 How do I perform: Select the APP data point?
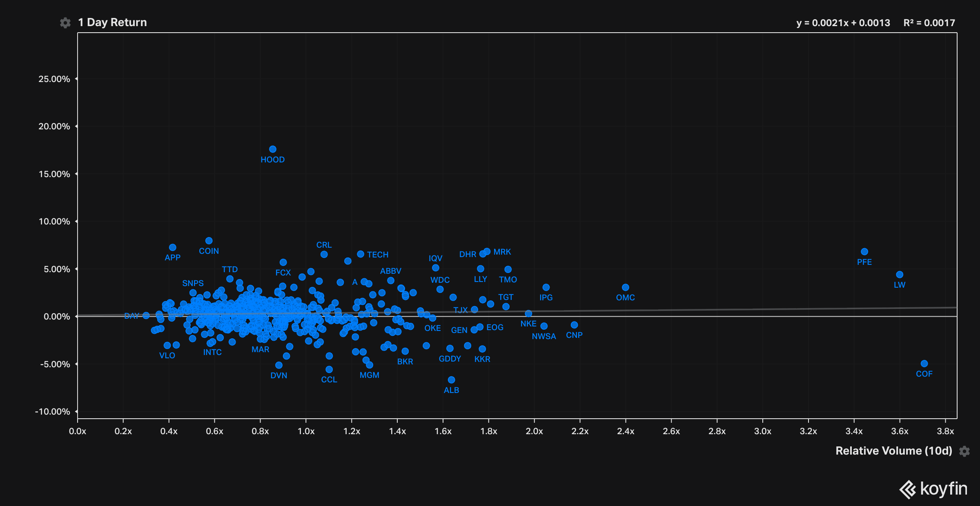tap(173, 248)
